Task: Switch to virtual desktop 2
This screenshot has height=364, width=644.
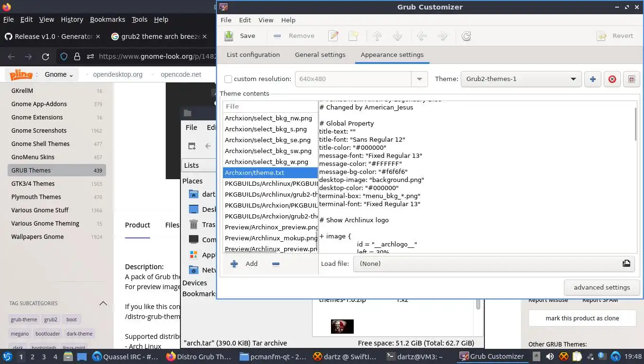Action: pyautogui.click(x=33, y=356)
